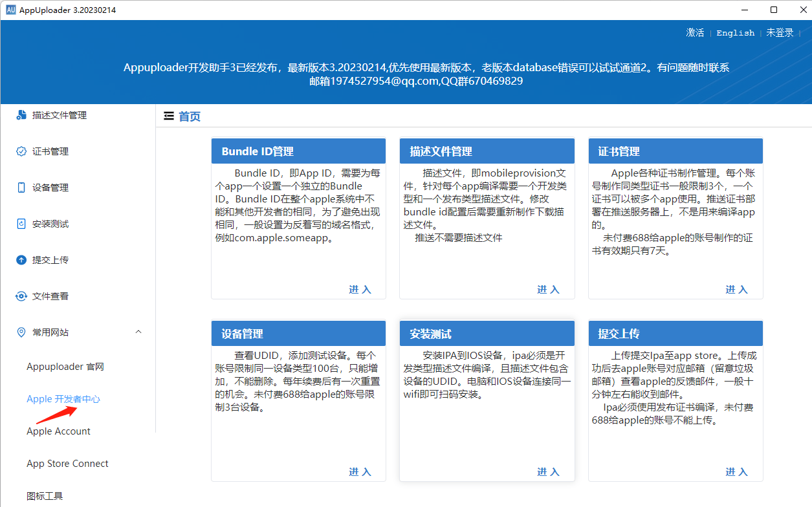Click 激活 to activate the software
Image resolution: width=812 pixels, height=507 pixels.
[x=695, y=32]
